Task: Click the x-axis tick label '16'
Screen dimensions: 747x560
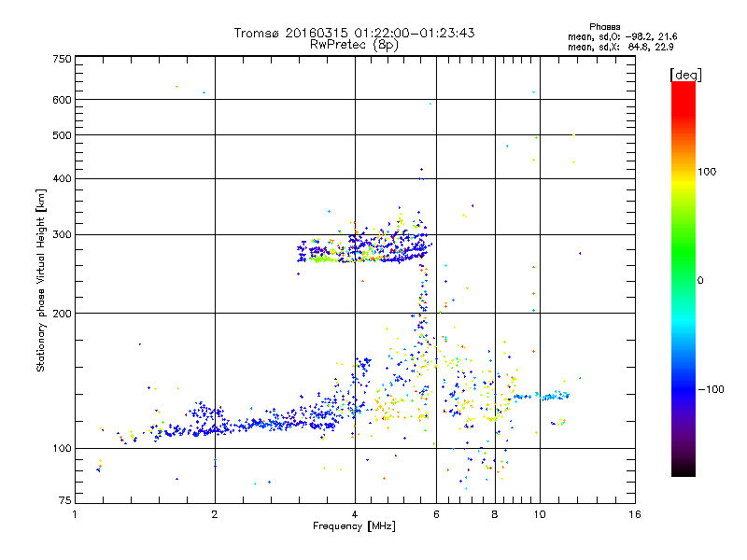Action: [x=635, y=514]
